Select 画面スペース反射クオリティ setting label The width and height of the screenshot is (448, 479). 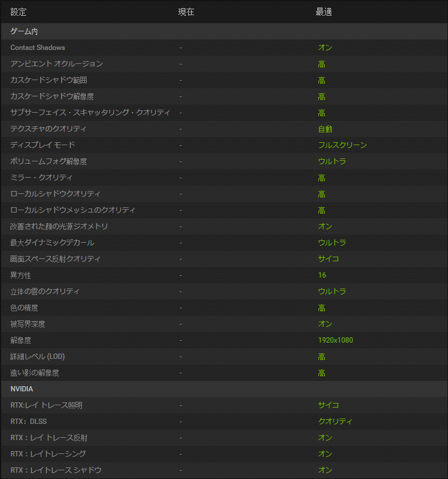(55, 259)
